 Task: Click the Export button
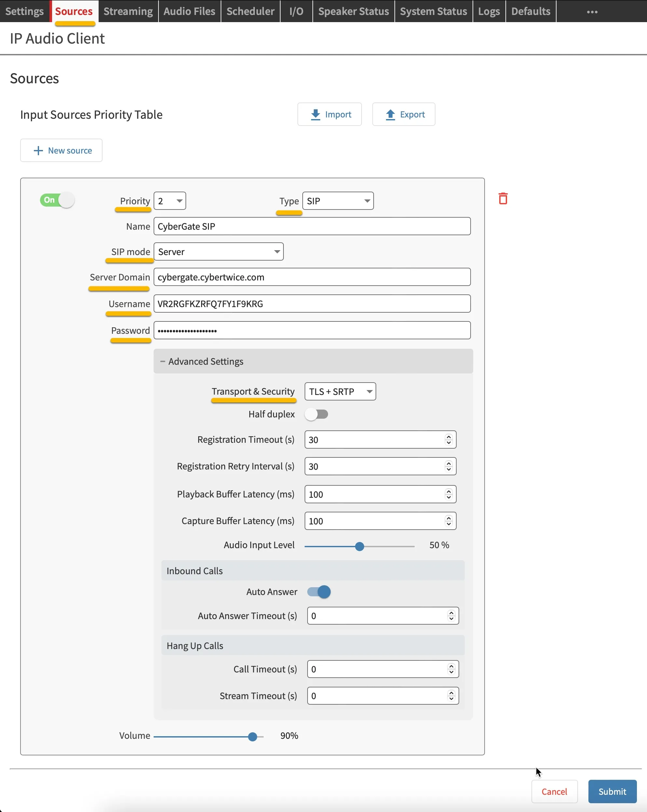click(x=404, y=114)
